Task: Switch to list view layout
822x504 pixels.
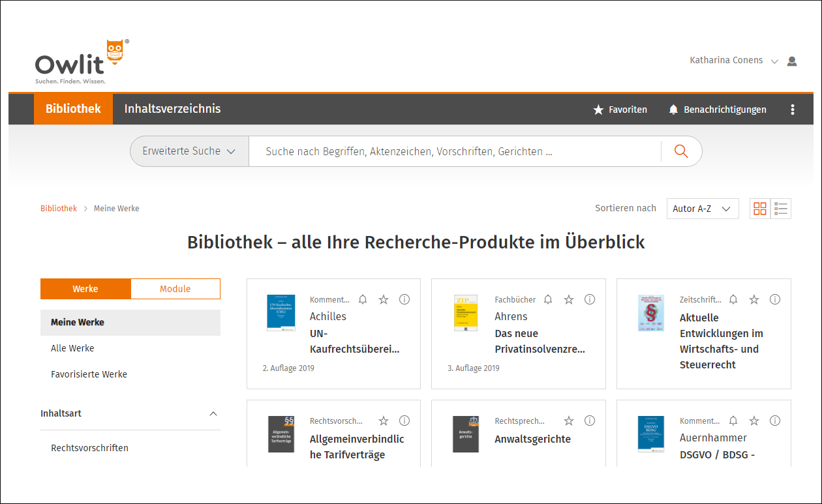Action: click(781, 209)
